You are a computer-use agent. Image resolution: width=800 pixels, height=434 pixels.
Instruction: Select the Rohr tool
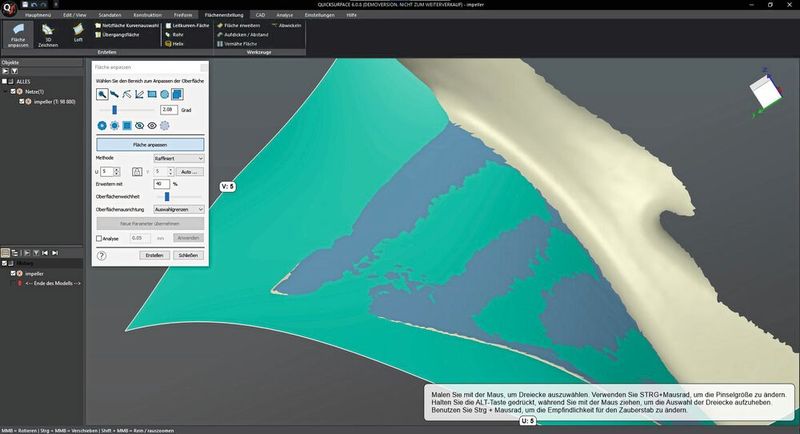tap(174, 34)
